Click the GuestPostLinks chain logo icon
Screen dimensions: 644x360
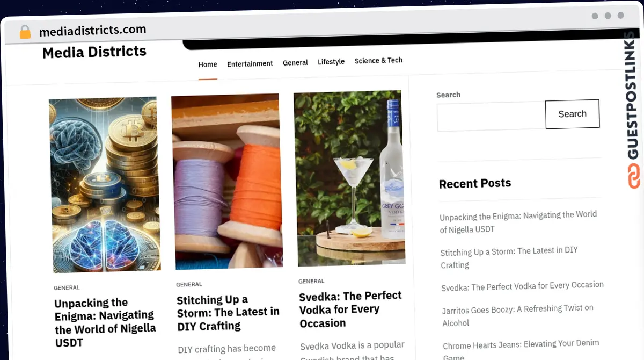(x=634, y=177)
